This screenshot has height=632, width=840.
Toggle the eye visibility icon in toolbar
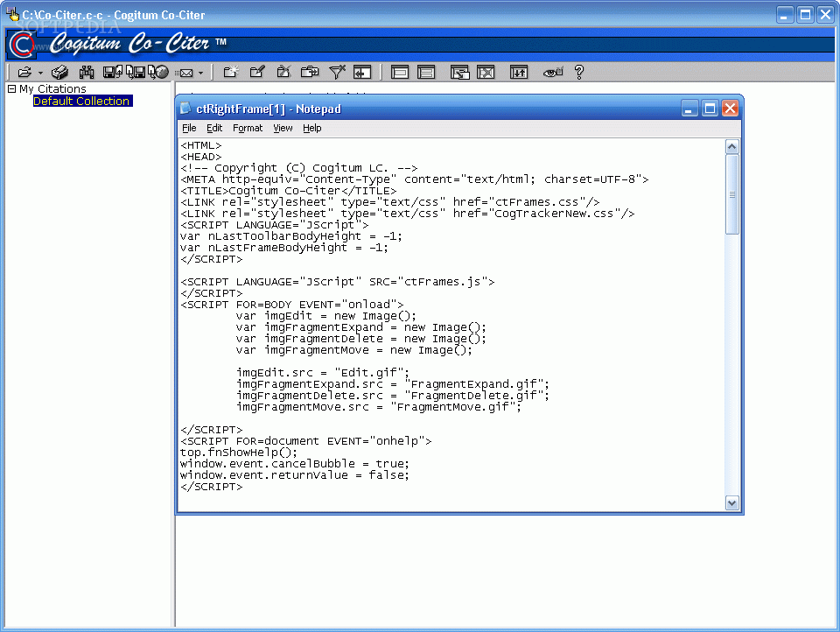coord(553,72)
